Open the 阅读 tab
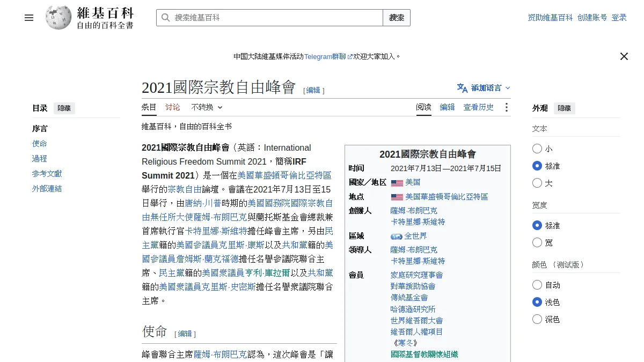This screenshot has height=362, width=644. pyautogui.click(x=424, y=107)
